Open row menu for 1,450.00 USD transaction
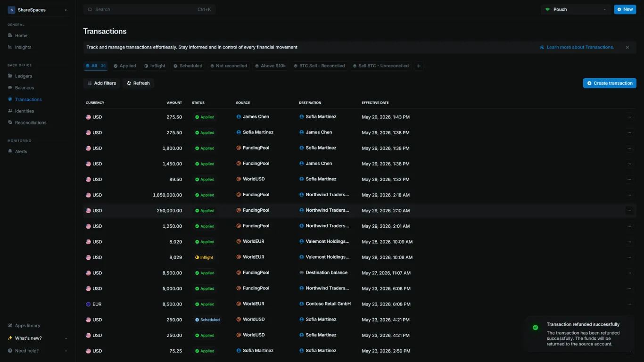 [x=629, y=164]
